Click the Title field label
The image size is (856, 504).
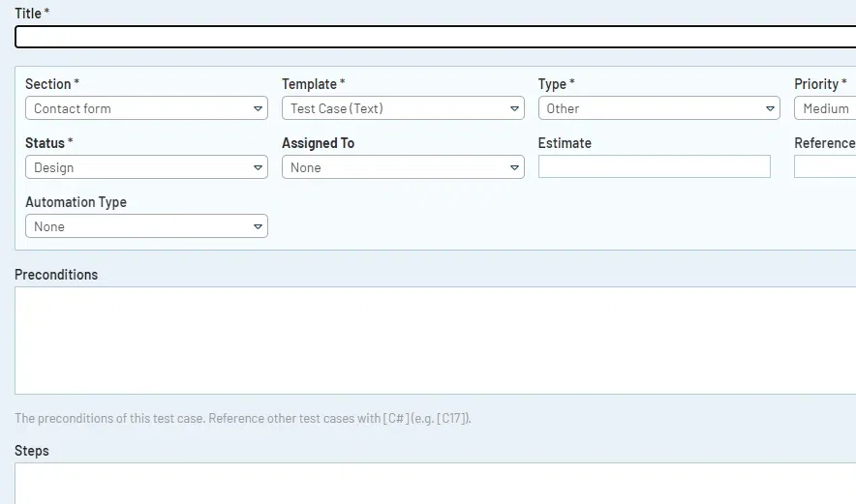pos(28,13)
